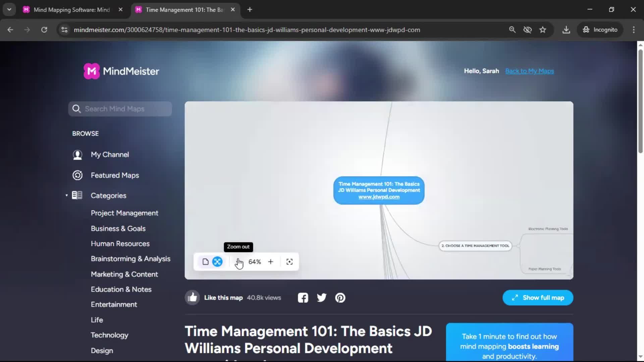Image resolution: width=644 pixels, height=362 pixels.
Task: Open Back to My Maps link
Action: 529,71
